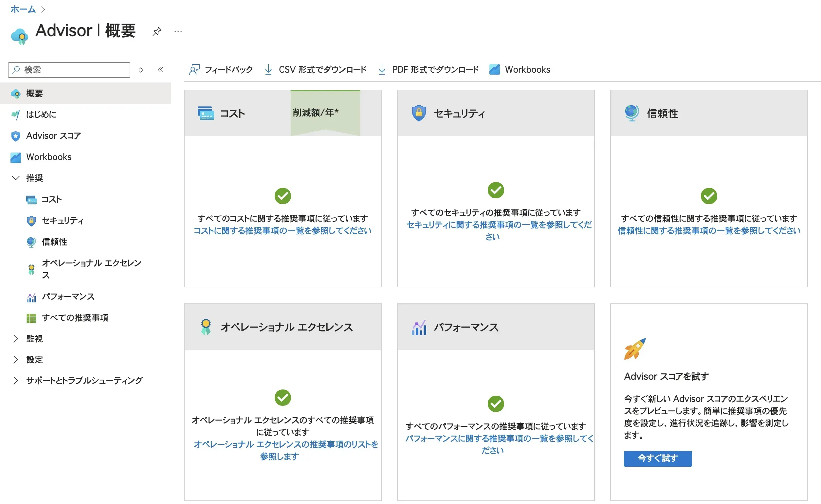This screenshot has width=821, height=504.
Task: Pin the Advisor page to dashboard
Action: coord(157,31)
